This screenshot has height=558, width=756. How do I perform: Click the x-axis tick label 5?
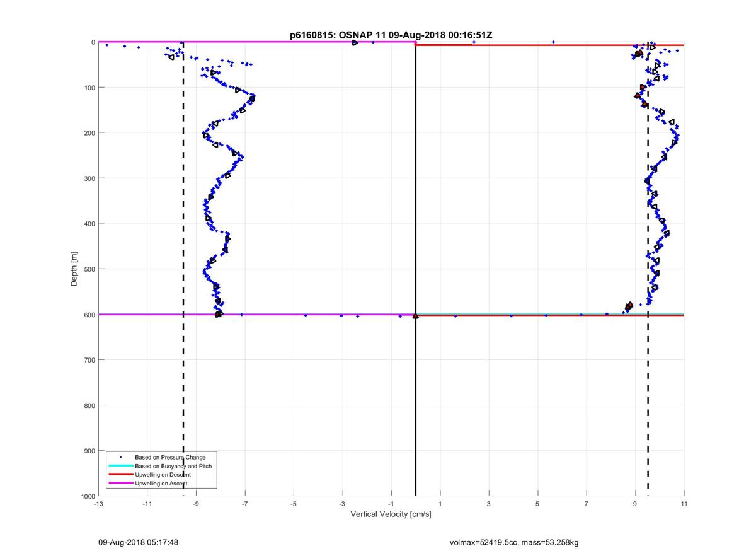tap(537, 503)
